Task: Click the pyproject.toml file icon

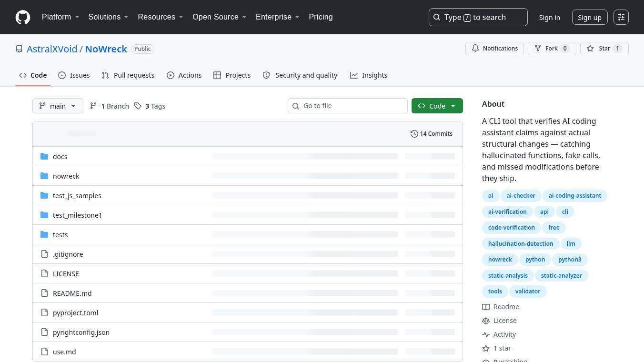Action: (x=45, y=312)
